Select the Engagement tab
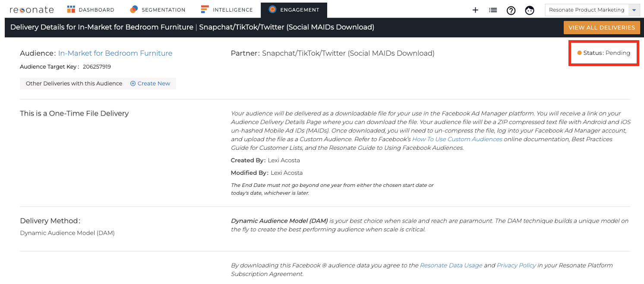This screenshot has height=284, width=644. coord(294,9)
